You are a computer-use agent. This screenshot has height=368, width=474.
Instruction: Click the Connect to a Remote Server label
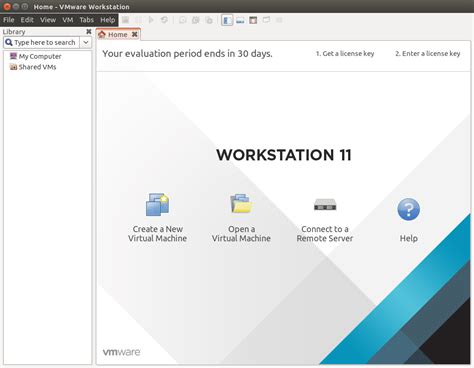click(x=325, y=234)
